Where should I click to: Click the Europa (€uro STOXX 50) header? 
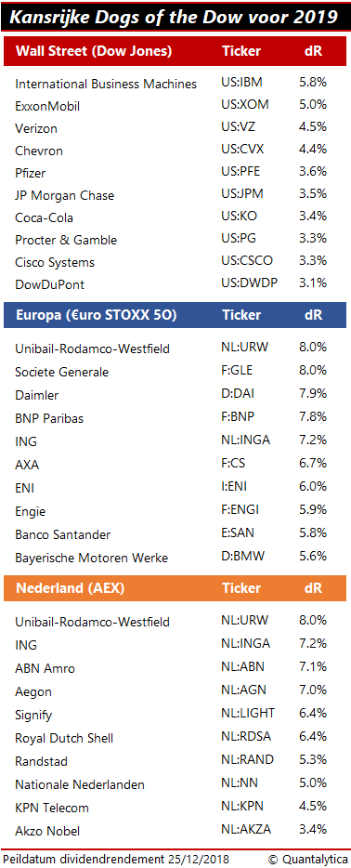[x=97, y=315]
